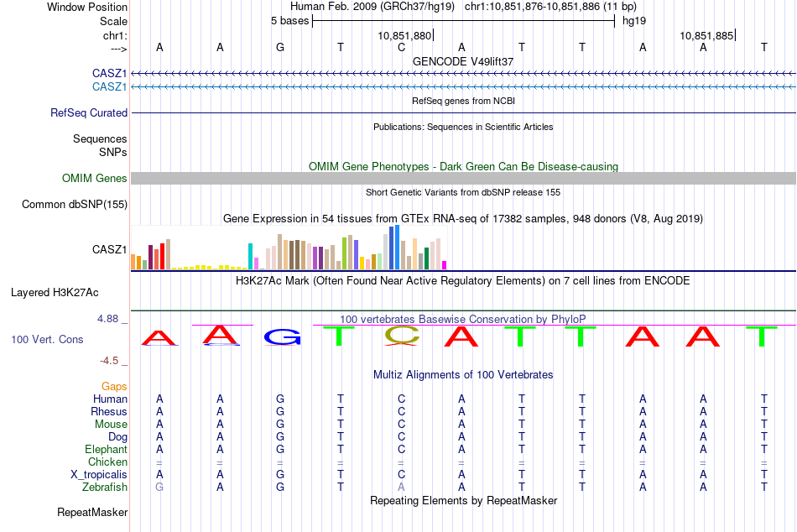Click the blue G conservation logo letter
797x532 pixels.
pyautogui.click(x=283, y=337)
